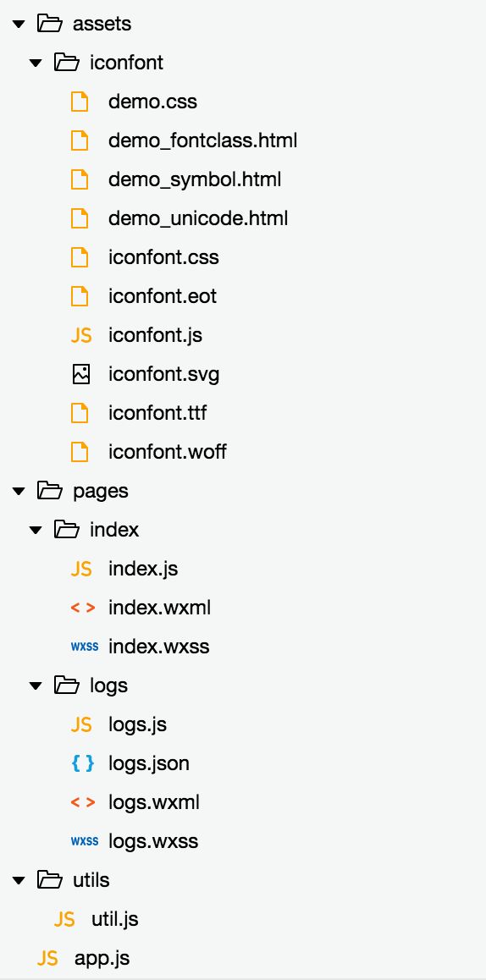Collapse the pages folder arrow
Viewport: 486px width, 980px height.
tap(19, 491)
